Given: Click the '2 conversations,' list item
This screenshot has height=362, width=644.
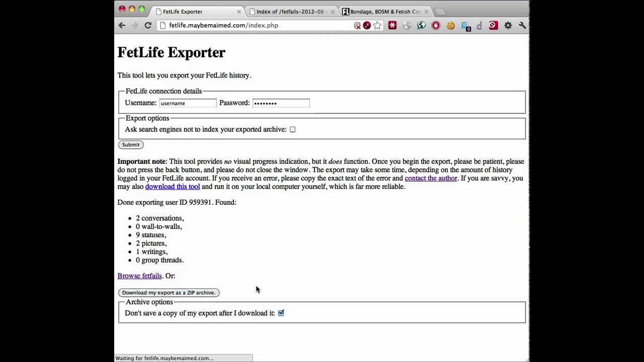Looking at the screenshot, I should click(160, 218).
